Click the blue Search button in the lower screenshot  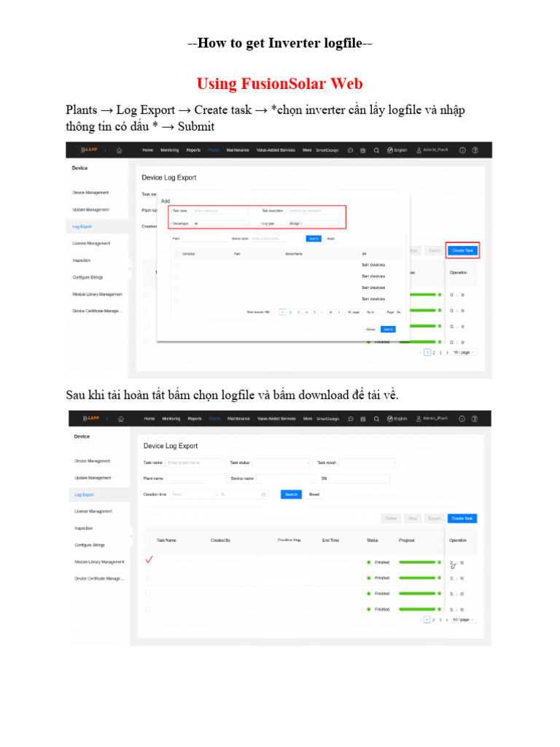click(291, 495)
